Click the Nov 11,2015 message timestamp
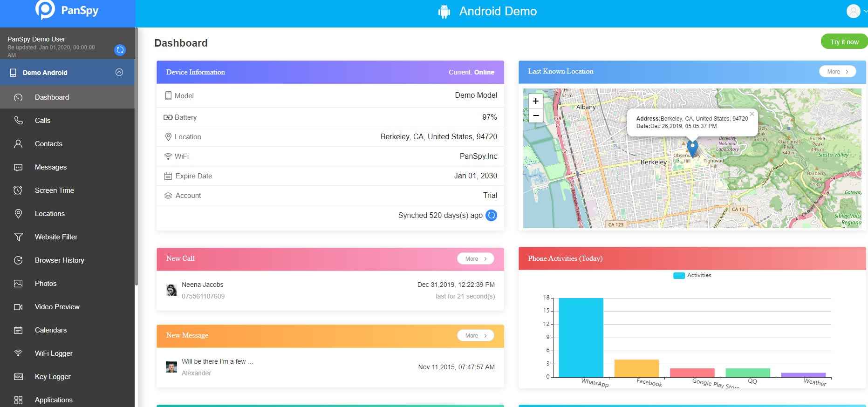This screenshot has height=407, width=868. pyautogui.click(x=457, y=367)
